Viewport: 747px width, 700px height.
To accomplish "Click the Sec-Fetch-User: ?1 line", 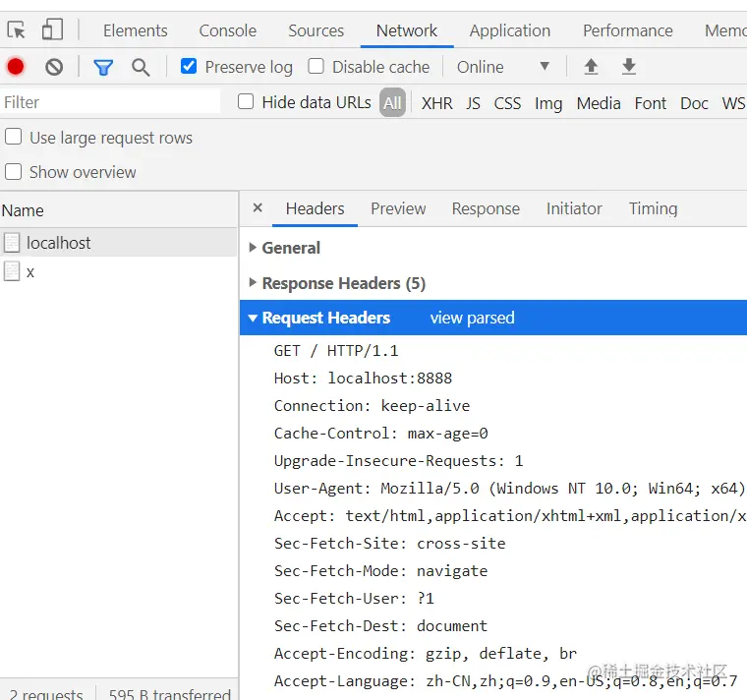I will [x=354, y=599].
